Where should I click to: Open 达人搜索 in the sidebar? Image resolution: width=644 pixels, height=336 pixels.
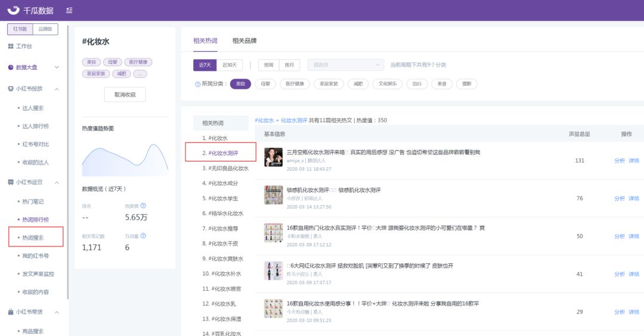click(33, 108)
